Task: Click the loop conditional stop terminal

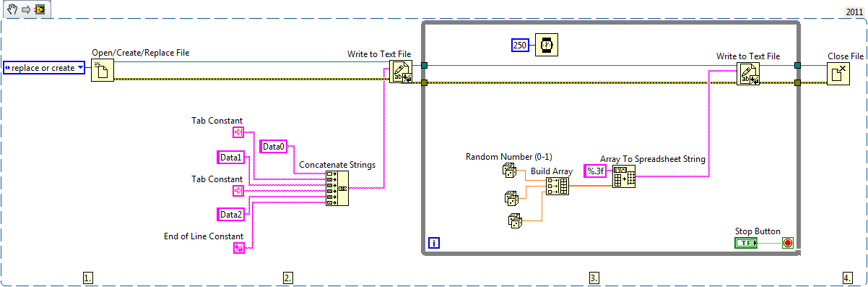Action: tap(788, 243)
